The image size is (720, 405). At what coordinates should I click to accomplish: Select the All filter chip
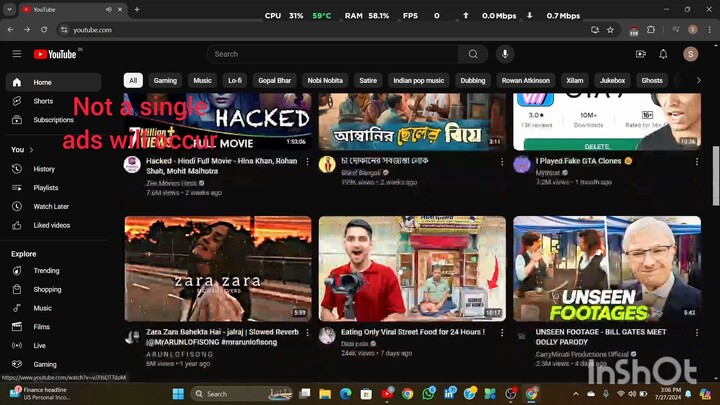(133, 80)
